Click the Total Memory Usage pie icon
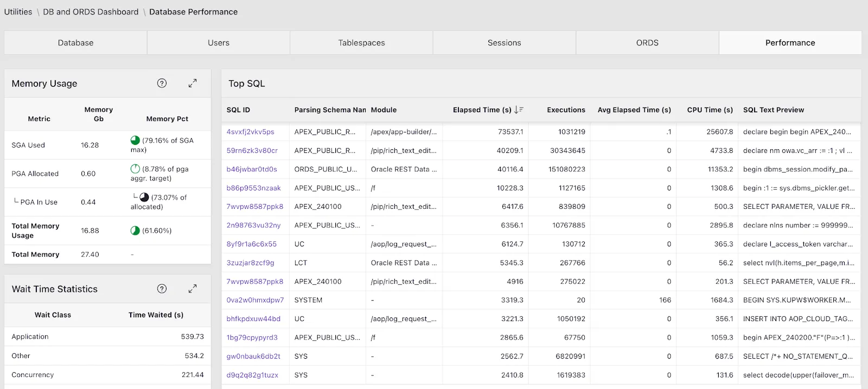The height and width of the screenshot is (389, 868). 135,231
